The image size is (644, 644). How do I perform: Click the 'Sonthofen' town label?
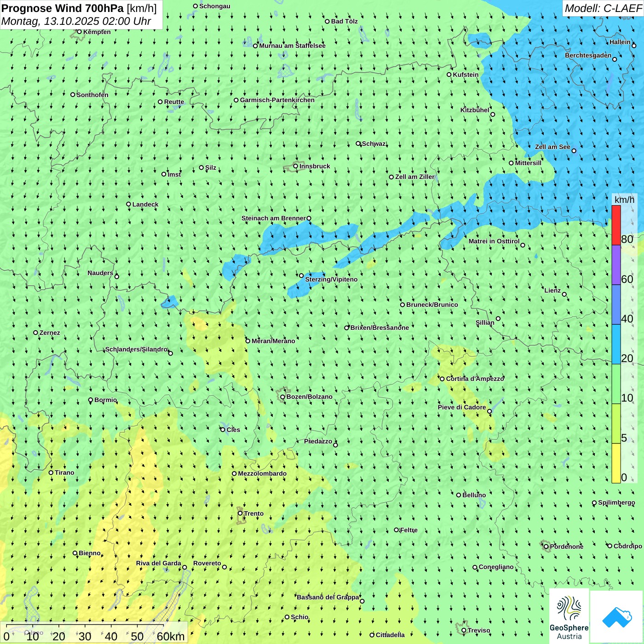[x=92, y=95]
